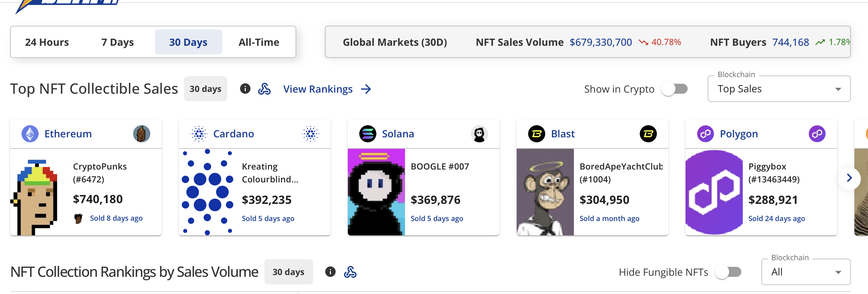
Task: Click the Ethereum logo icon
Action: click(30, 134)
